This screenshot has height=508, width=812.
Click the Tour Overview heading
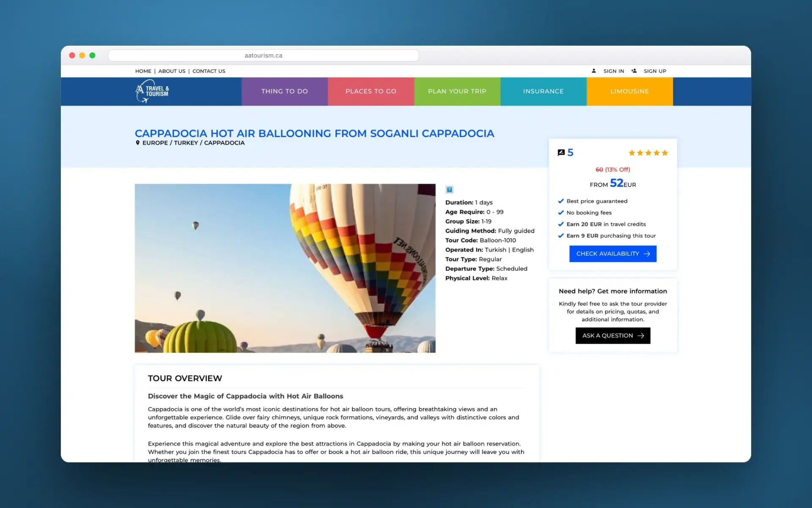(x=185, y=378)
